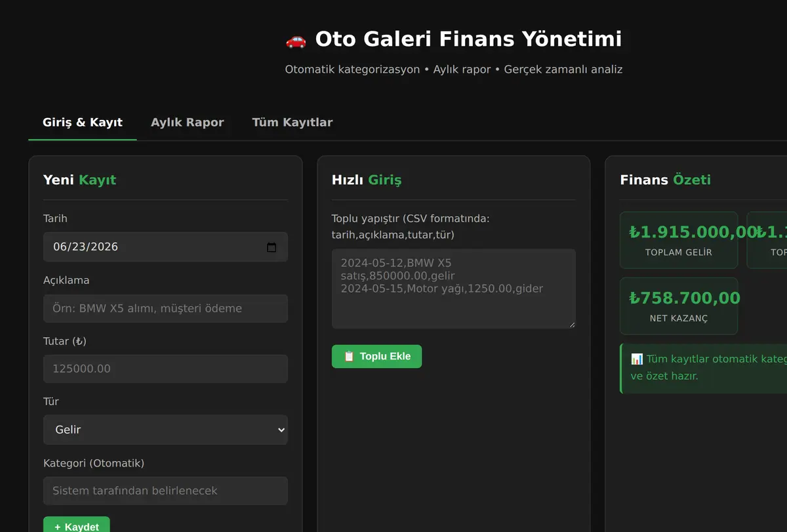Click the Net Kazanç ₺758.700,00 card

(679, 306)
